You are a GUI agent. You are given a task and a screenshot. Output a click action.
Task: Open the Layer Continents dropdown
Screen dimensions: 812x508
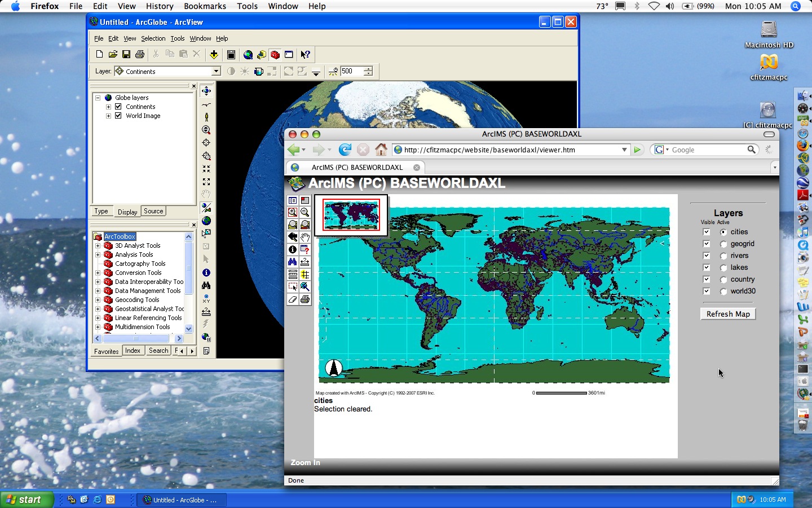(216, 71)
